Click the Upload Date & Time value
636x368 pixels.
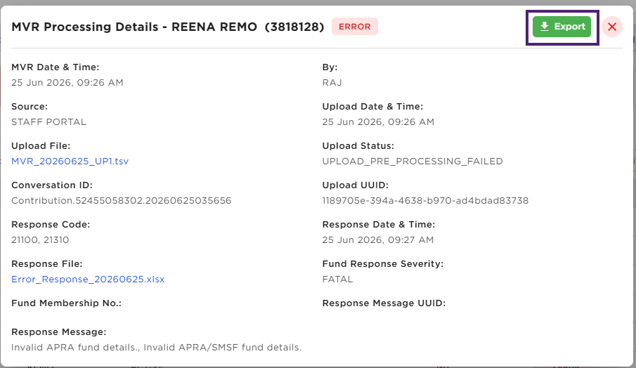click(x=378, y=122)
